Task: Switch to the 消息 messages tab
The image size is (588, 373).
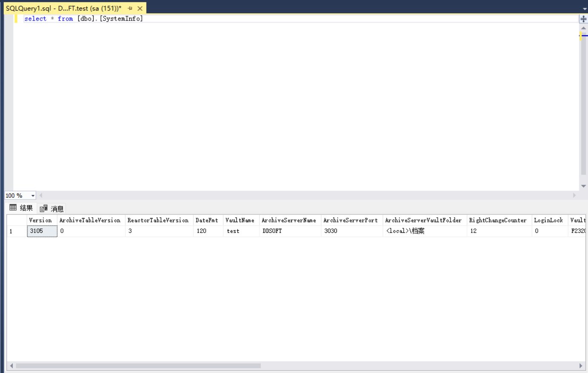Action: pyautogui.click(x=52, y=208)
